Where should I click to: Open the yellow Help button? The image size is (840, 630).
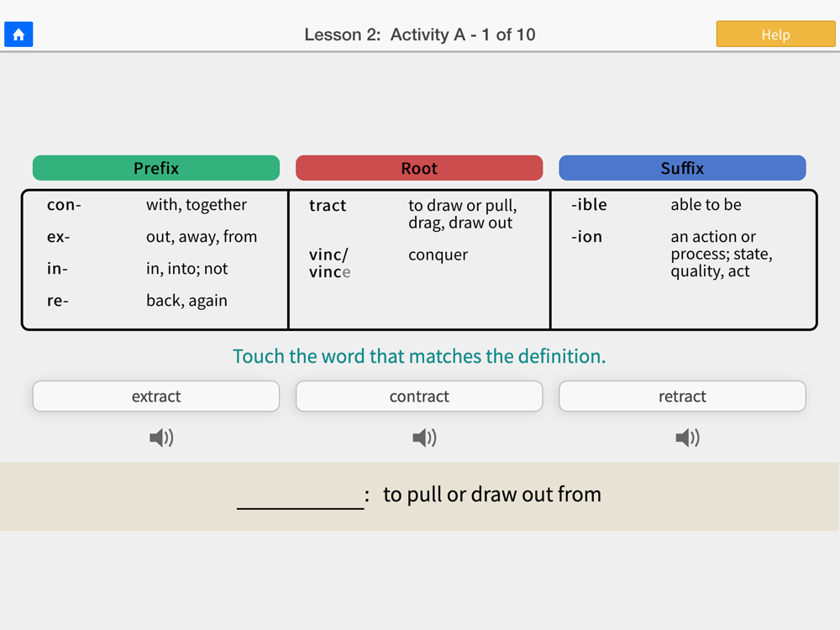pyautogui.click(x=775, y=34)
